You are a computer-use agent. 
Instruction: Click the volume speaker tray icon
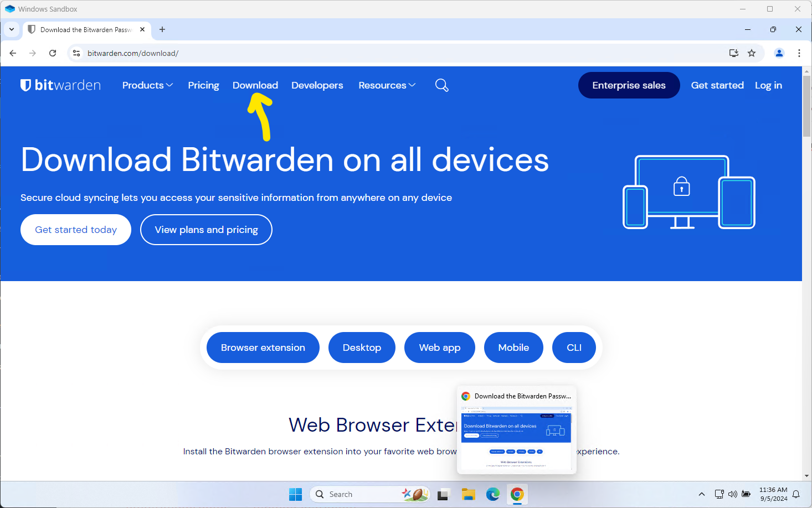coord(733,494)
